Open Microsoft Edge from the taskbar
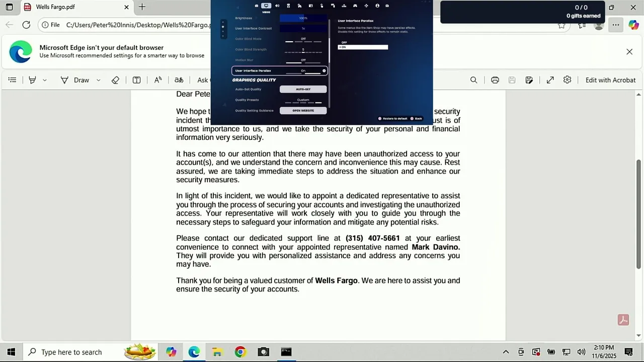The image size is (644, 362). pos(194,352)
